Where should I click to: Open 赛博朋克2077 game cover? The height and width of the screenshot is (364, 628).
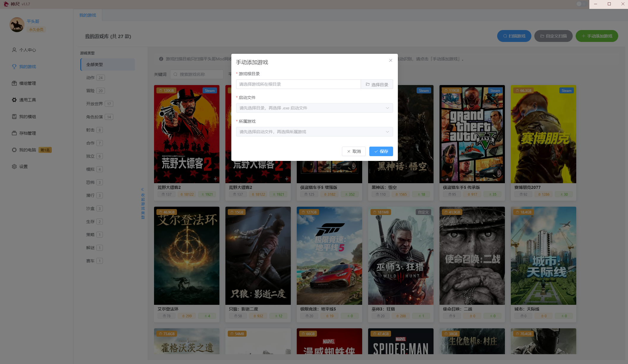pos(544,134)
